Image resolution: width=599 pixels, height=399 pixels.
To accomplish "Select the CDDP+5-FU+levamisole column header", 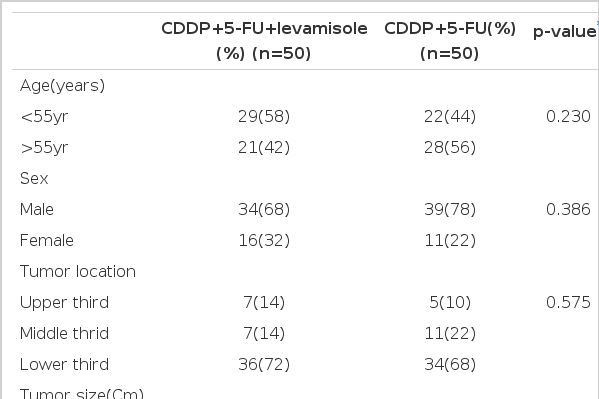I will (x=264, y=41).
